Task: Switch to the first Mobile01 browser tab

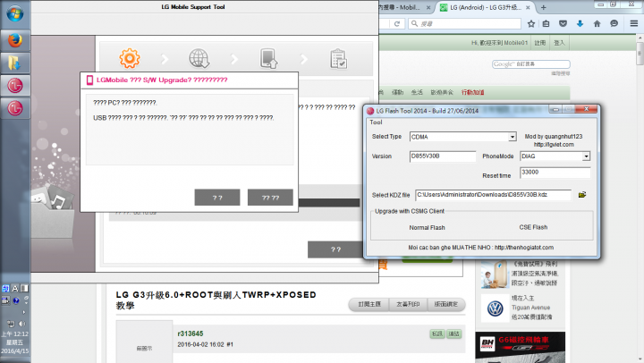Action: (x=402, y=7)
